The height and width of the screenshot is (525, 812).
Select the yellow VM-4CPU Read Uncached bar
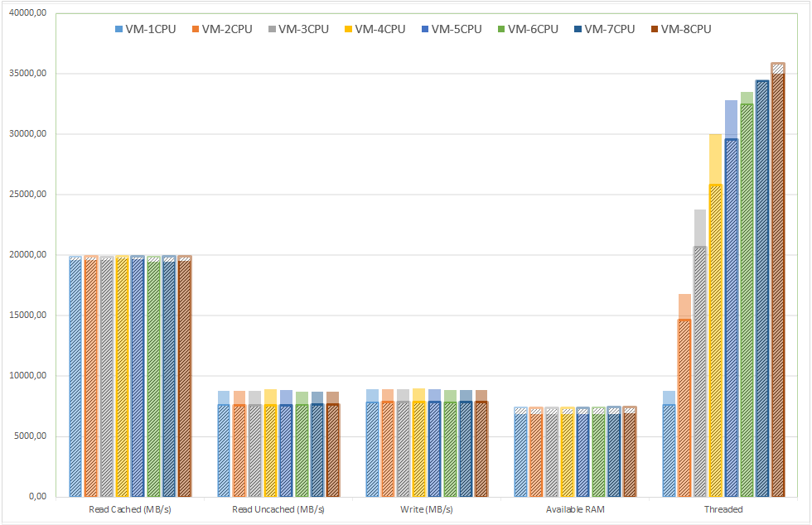pos(270,443)
